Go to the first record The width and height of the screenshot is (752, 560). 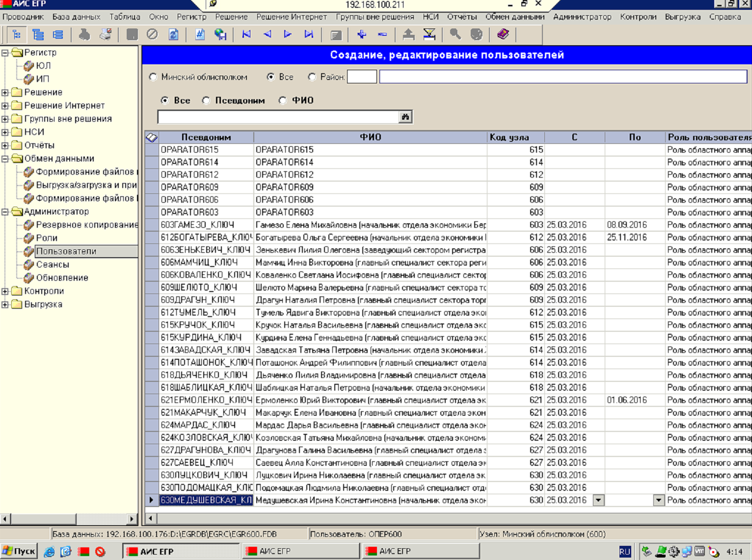pyautogui.click(x=246, y=34)
